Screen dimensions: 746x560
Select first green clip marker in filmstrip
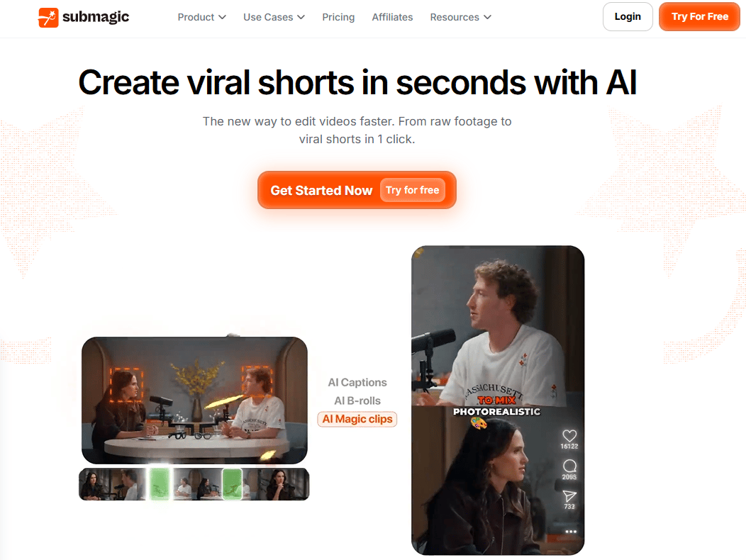click(x=160, y=483)
